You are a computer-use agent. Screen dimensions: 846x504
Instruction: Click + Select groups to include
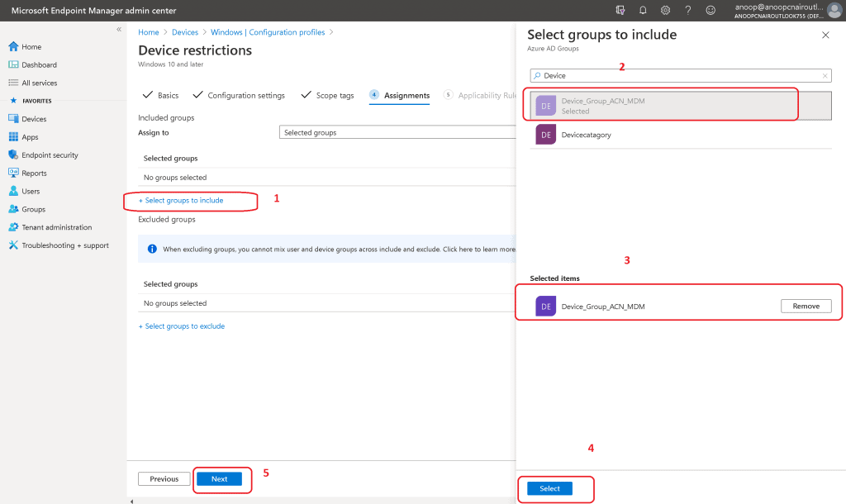click(181, 200)
